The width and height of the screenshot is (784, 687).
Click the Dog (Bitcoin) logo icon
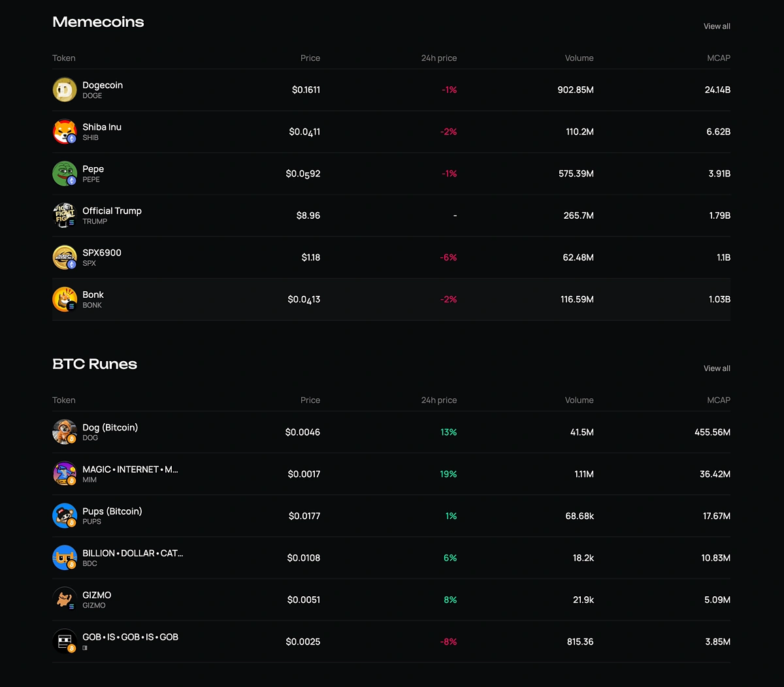click(64, 432)
